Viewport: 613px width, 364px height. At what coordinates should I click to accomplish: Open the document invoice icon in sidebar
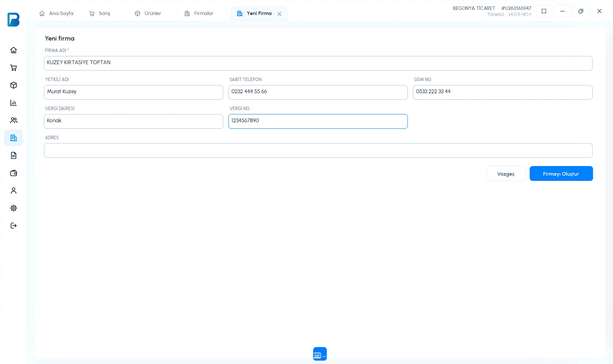click(x=13, y=155)
